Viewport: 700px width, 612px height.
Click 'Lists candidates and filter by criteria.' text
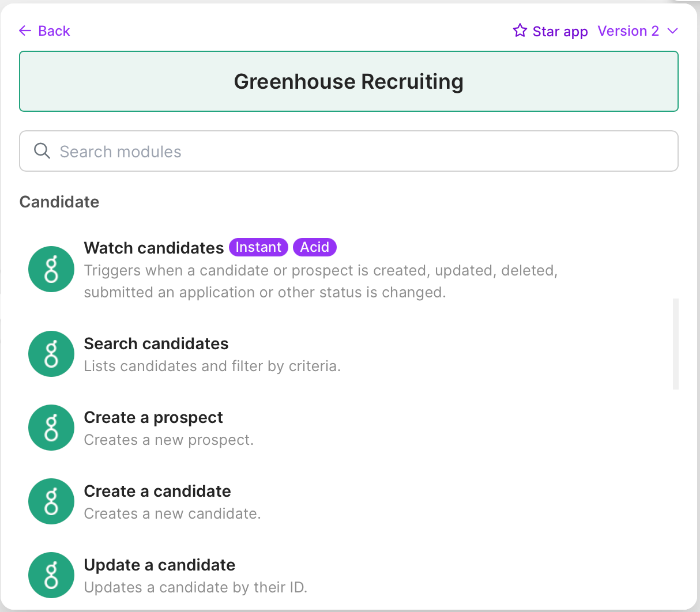pyautogui.click(x=212, y=366)
